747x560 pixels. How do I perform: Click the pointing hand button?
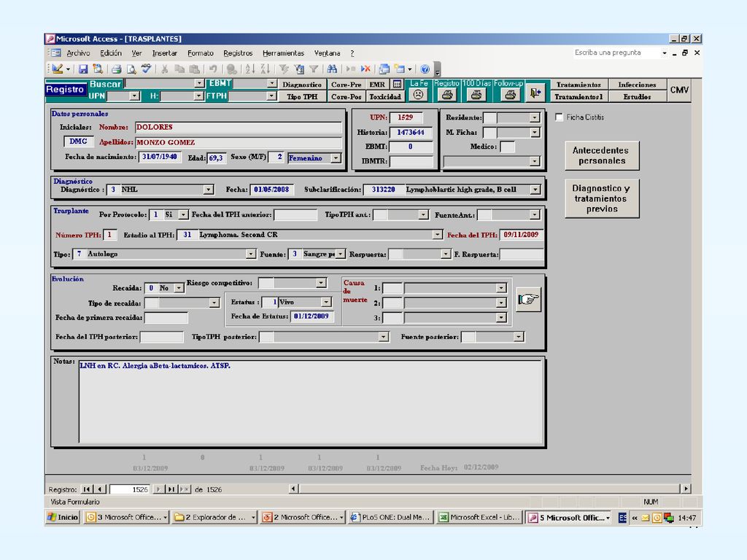coord(528,299)
